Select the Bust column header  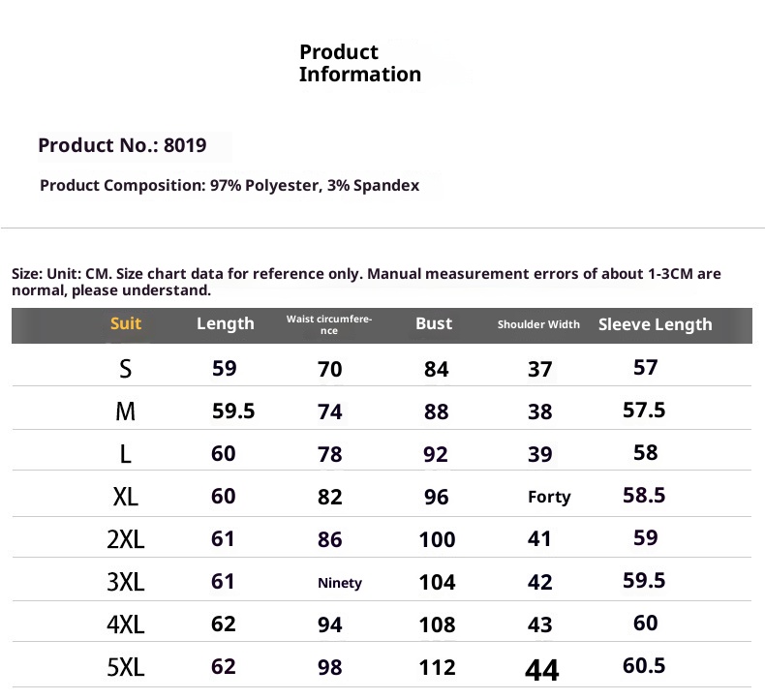click(434, 323)
